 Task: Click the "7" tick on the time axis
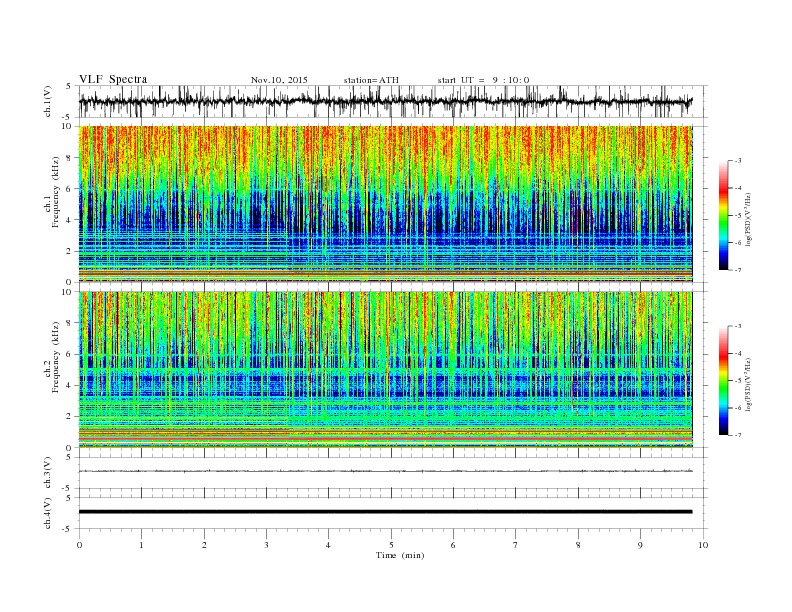coord(516,545)
